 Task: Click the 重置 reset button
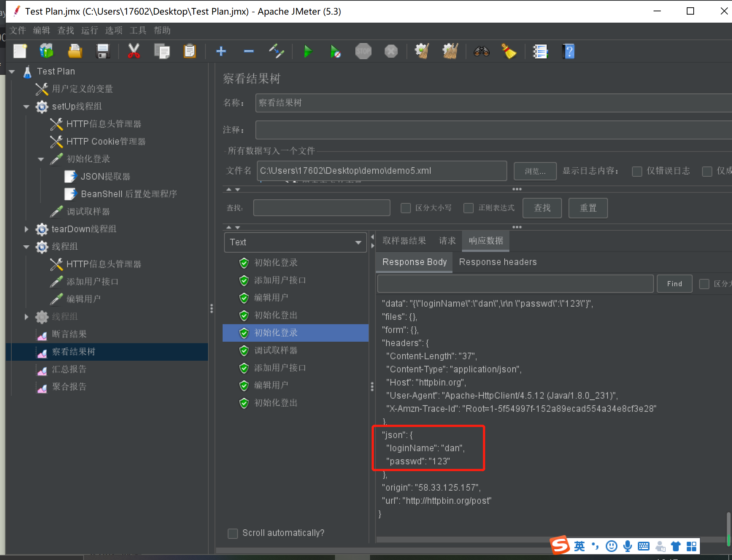coord(588,208)
